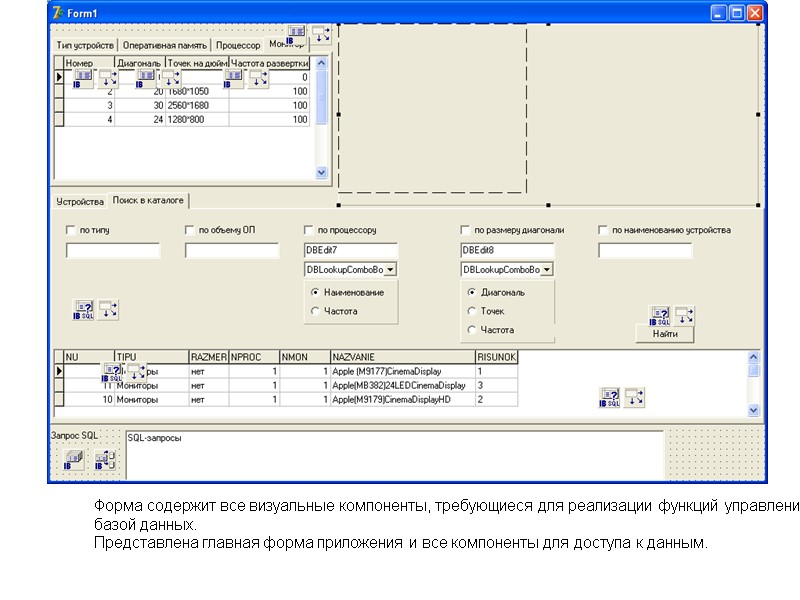Click the IB component icon above the Монитор tab
Screen dimensions: 800x600
(295, 31)
